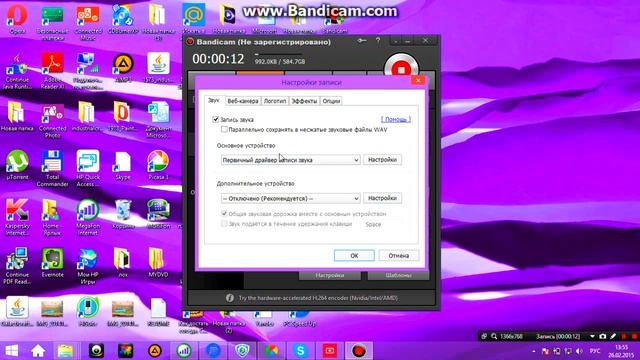The height and width of the screenshot is (360, 640).
Task: Switch to the Звук tab
Action: coord(213,100)
